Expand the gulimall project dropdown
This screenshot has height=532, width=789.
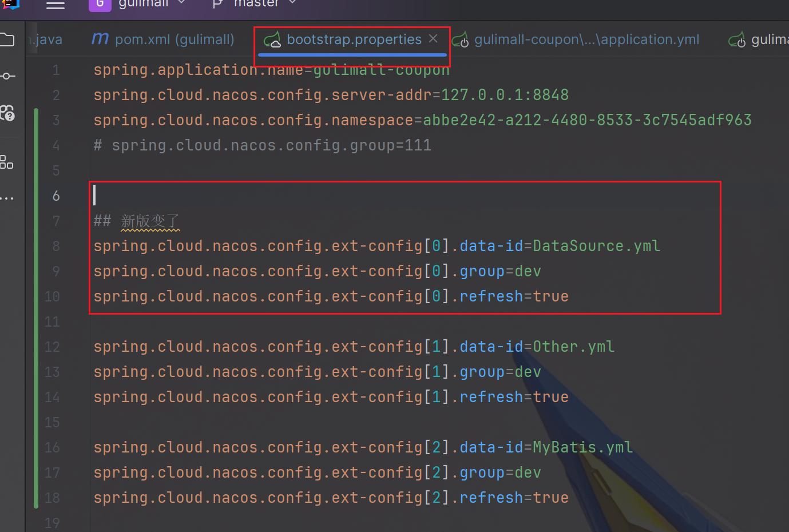[182, 3]
